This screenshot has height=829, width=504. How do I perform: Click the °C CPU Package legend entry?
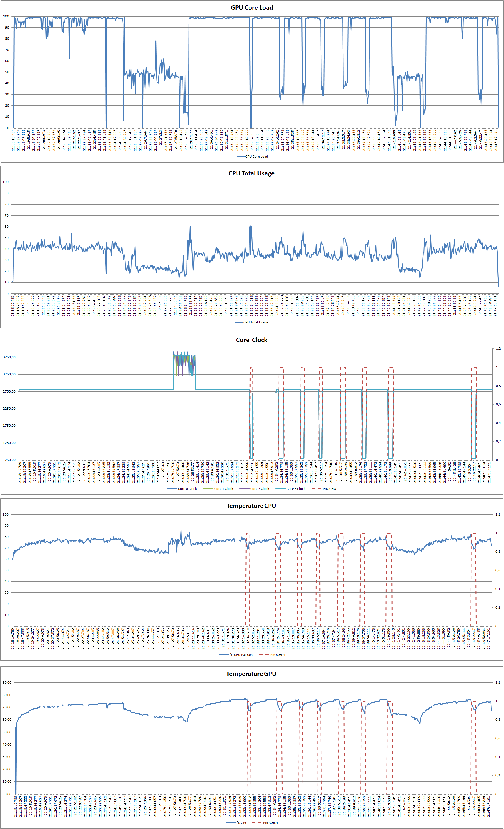click(236, 655)
